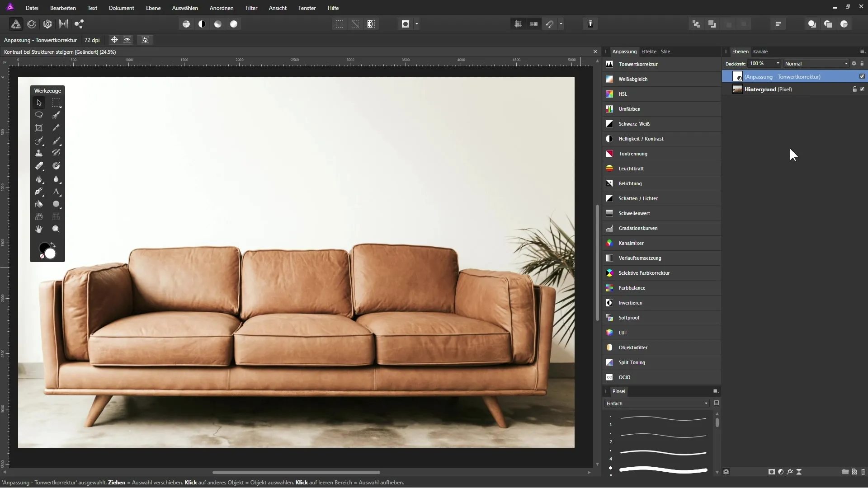
Task: Toggle the lock icon beside blend mode
Action: (862, 64)
